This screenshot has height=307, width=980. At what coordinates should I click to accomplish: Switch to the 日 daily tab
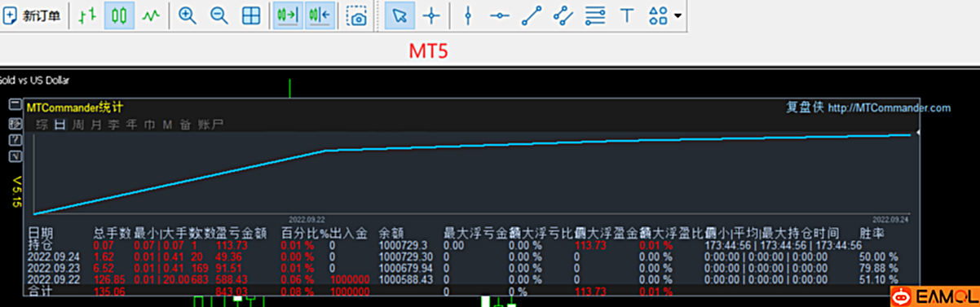pyautogui.click(x=60, y=125)
